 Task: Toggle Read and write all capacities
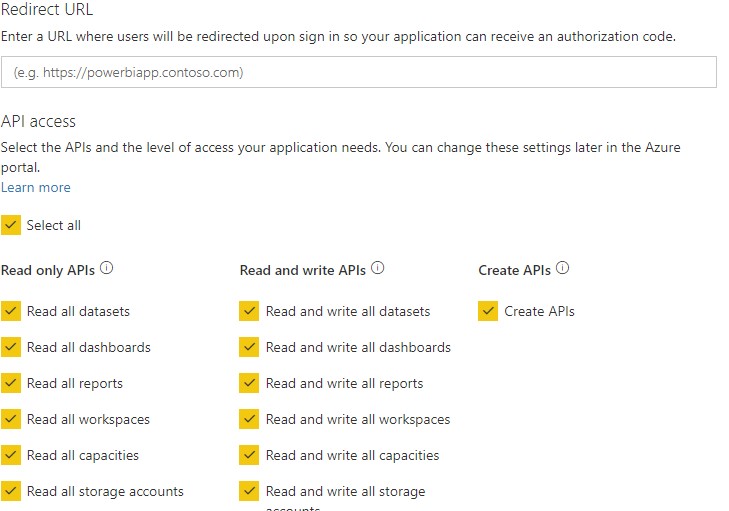250,455
